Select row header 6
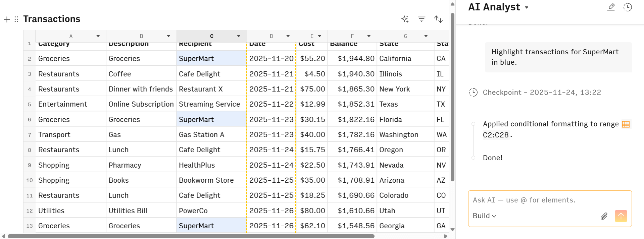 coord(29,119)
